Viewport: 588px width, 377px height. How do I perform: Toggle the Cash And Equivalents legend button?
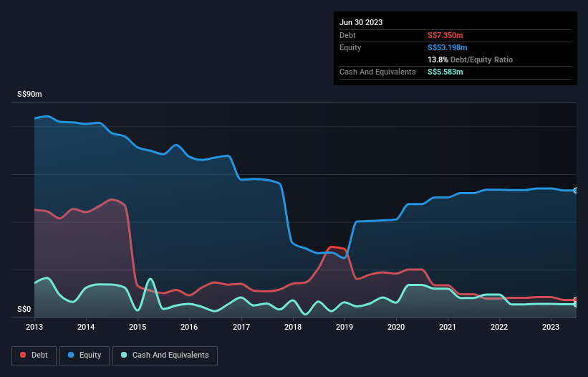click(165, 355)
